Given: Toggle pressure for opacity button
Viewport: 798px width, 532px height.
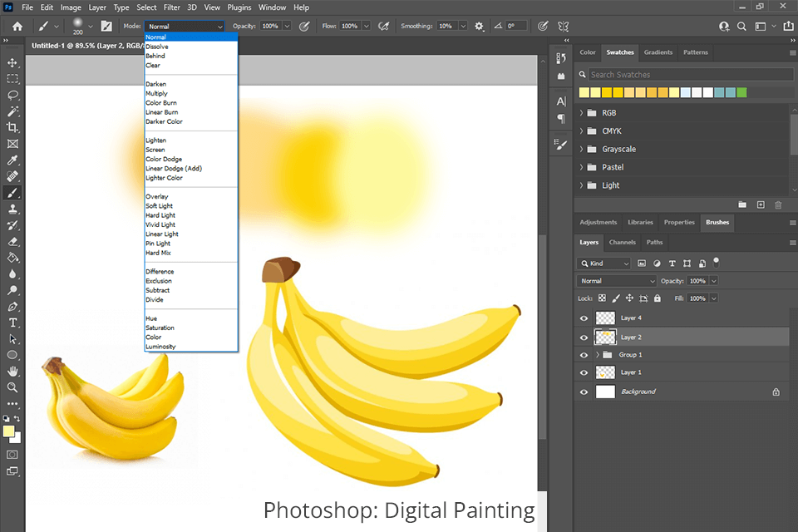Looking at the screenshot, I should 304,26.
